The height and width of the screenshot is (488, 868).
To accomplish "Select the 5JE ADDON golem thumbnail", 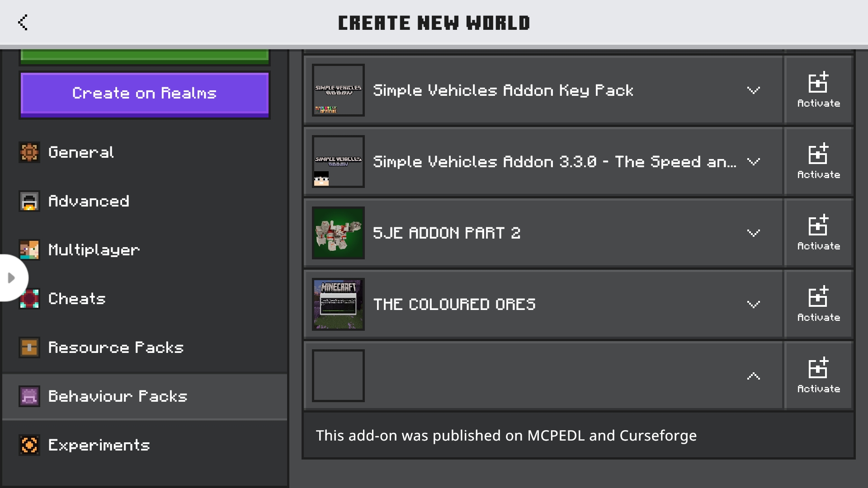I will [338, 233].
